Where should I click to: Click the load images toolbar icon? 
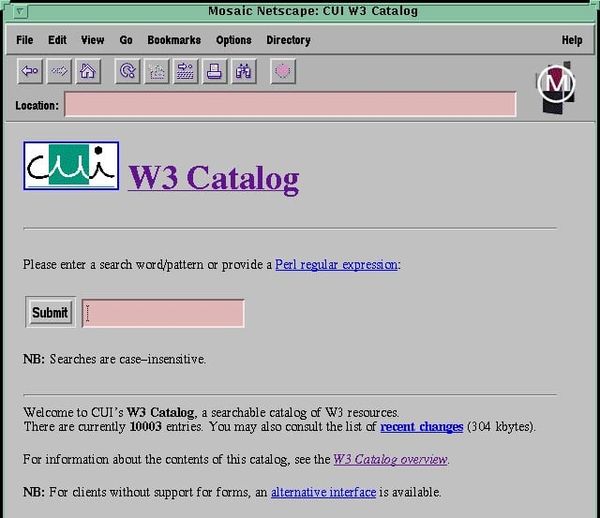(157, 71)
